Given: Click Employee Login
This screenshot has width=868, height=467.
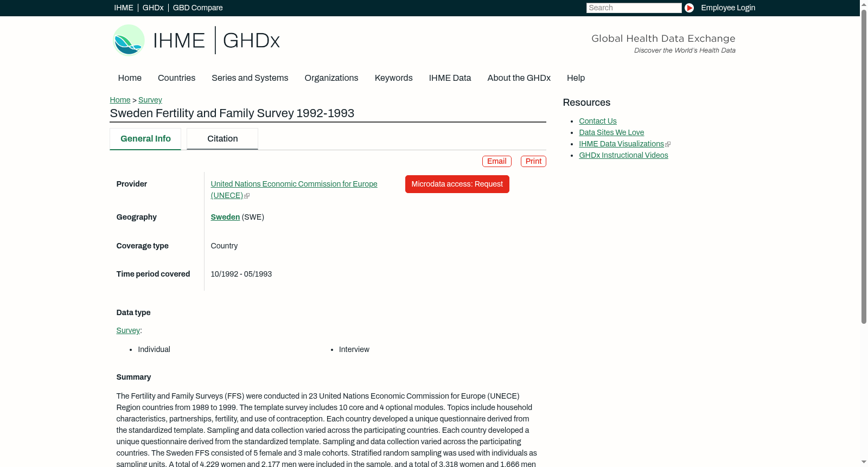Looking at the screenshot, I should click(728, 8).
